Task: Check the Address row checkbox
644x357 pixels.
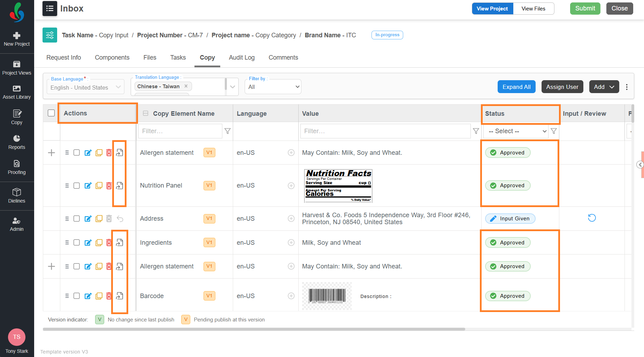Action: (x=77, y=219)
